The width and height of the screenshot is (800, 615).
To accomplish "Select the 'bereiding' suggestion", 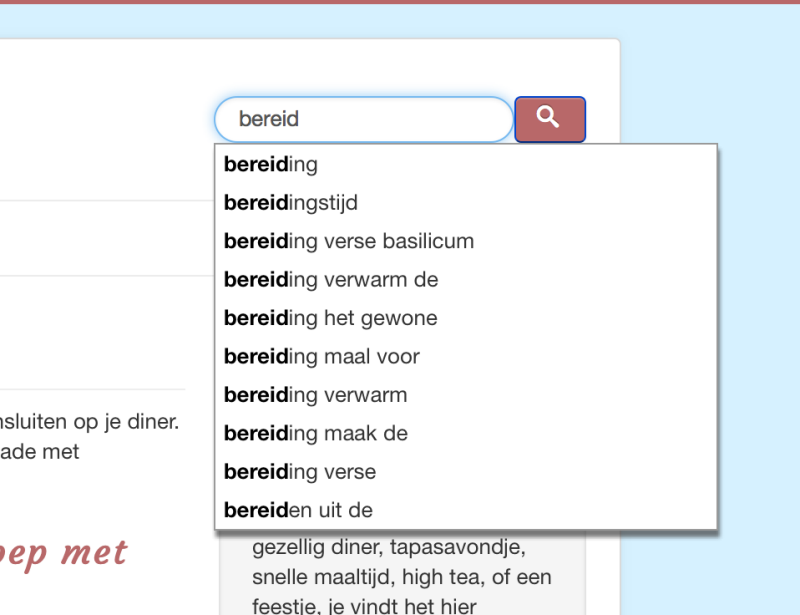I will [466, 164].
